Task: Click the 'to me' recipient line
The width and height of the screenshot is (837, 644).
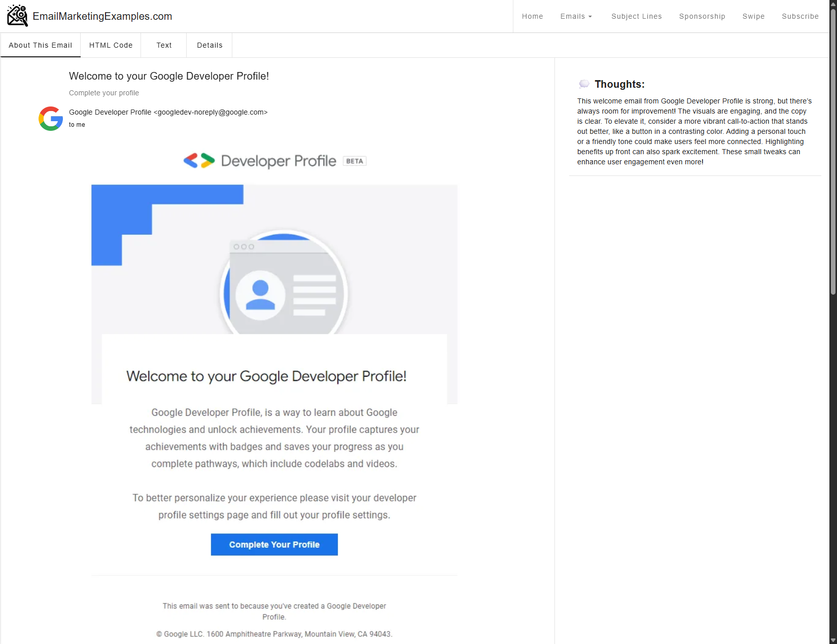Action: pyautogui.click(x=77, y=125)
